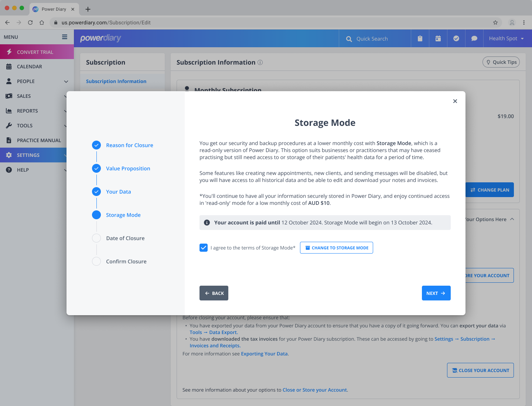
Task: Click into the Quick Search field
Action: click(x=381, y=39)
